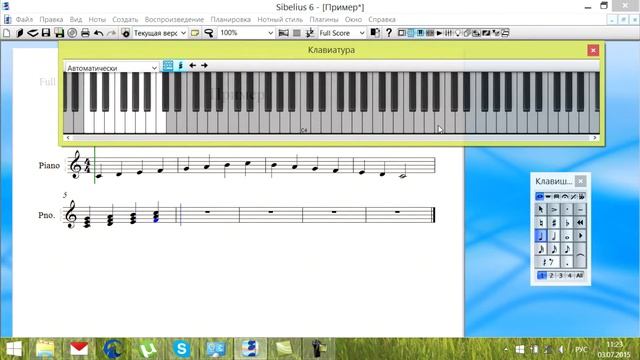Click the rest symbol on the keypad
The image size is (640, 360).
[547, 262]
